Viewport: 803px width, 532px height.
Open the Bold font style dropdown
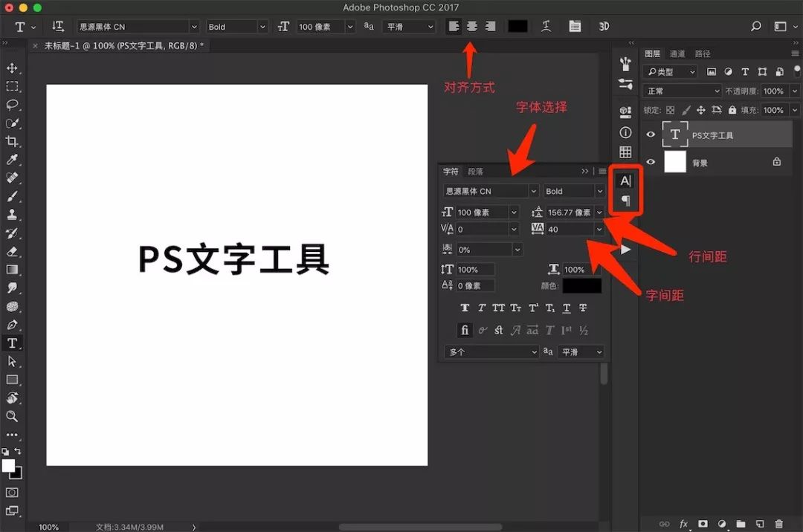click(x=573, y=191)
